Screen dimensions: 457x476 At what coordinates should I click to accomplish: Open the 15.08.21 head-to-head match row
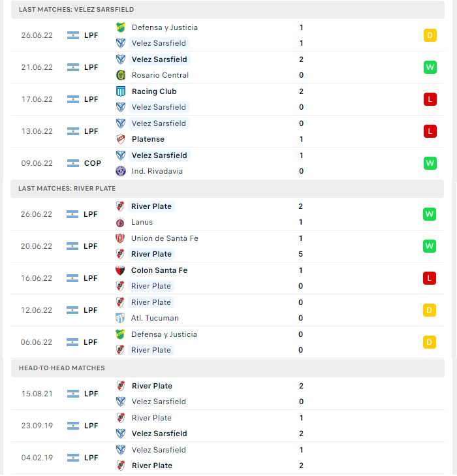pyautogui.click(x=228, y=394)
